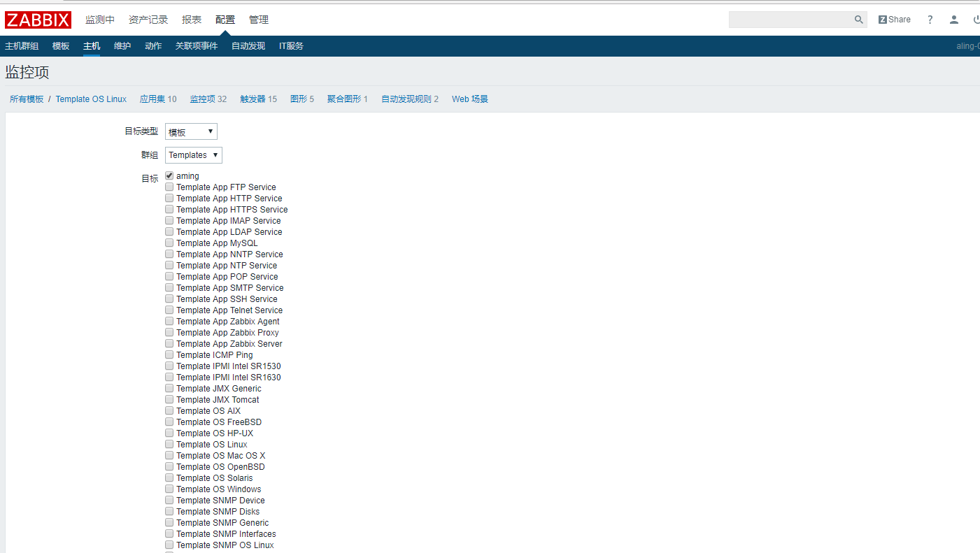Check Template App POP Service
Screen dimensions: 980x553
169,276
